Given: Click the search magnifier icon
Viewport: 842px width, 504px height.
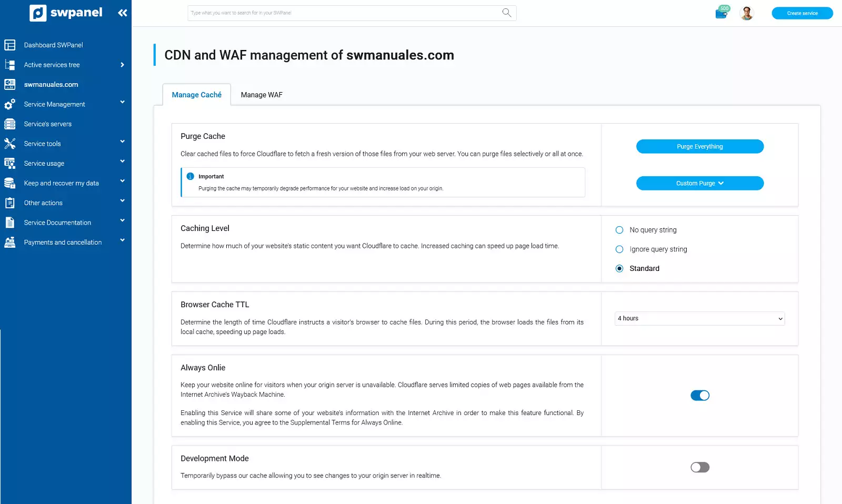Looking at the screenshot, I should (x=506, y=13).
